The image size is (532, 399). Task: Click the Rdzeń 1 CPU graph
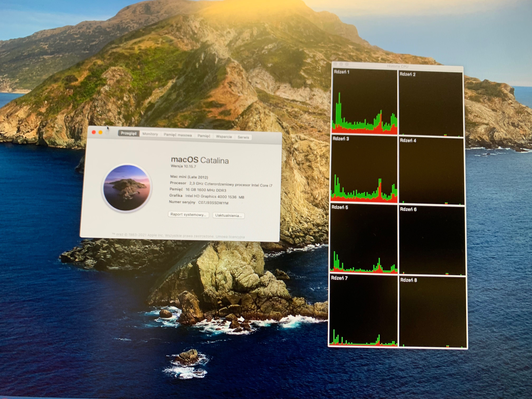coord(365,102)
